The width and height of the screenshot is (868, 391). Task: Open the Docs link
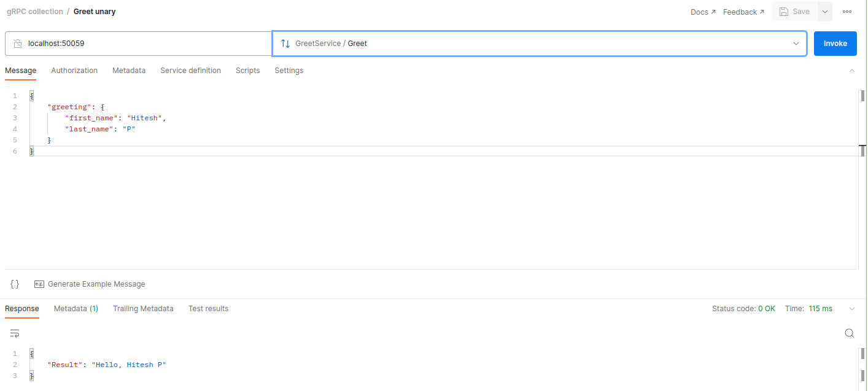[x=703, y=12]
